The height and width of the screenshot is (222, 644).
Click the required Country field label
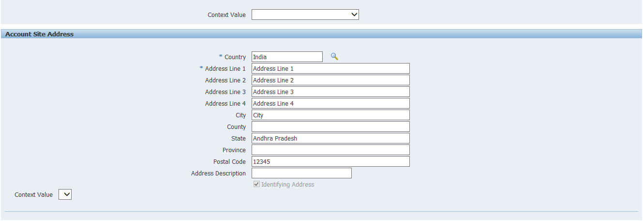235,57
